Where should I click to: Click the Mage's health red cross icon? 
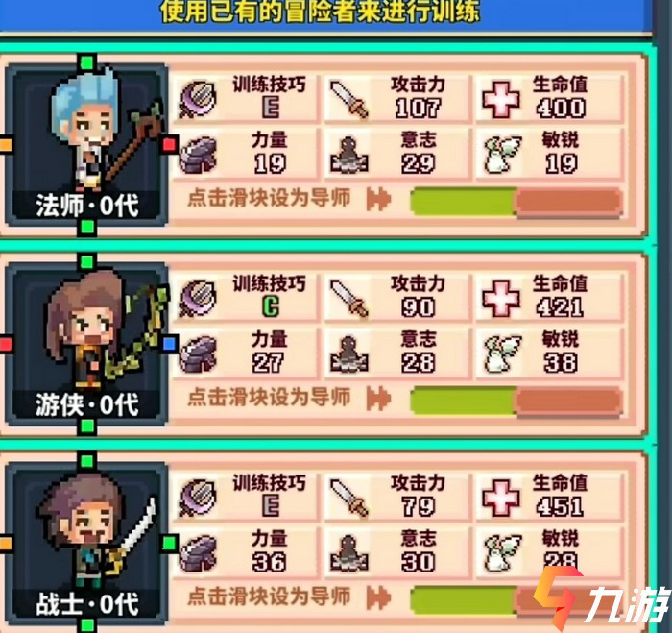[500, 100]
